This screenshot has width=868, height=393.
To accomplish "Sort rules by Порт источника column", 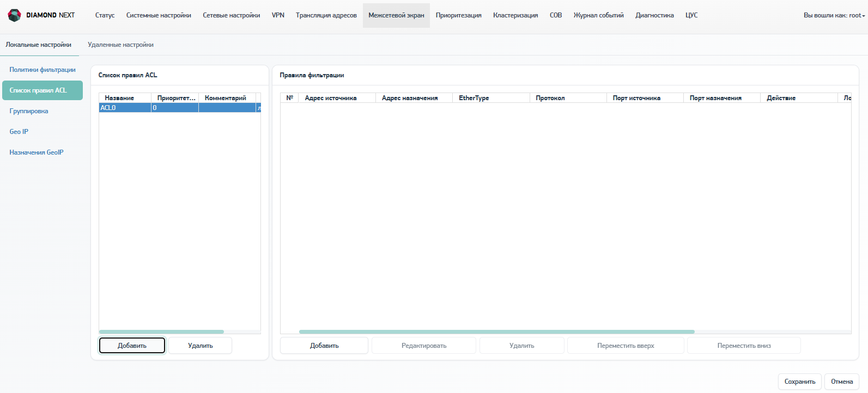I will (645, 98).
